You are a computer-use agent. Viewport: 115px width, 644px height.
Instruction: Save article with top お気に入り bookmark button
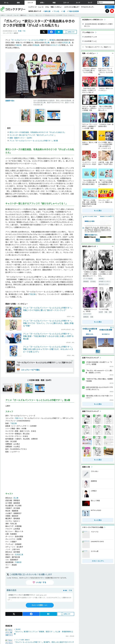point(70,32)
